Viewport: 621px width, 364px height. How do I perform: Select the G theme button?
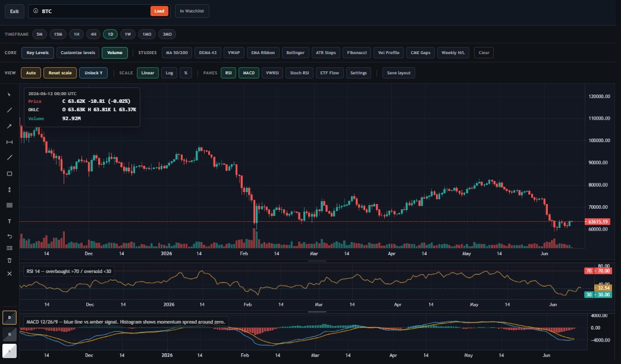10,334
